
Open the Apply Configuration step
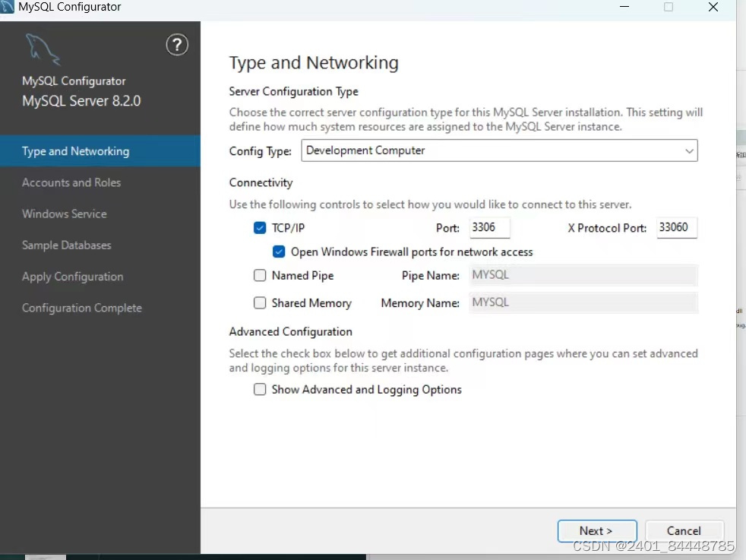click(72, 277)
